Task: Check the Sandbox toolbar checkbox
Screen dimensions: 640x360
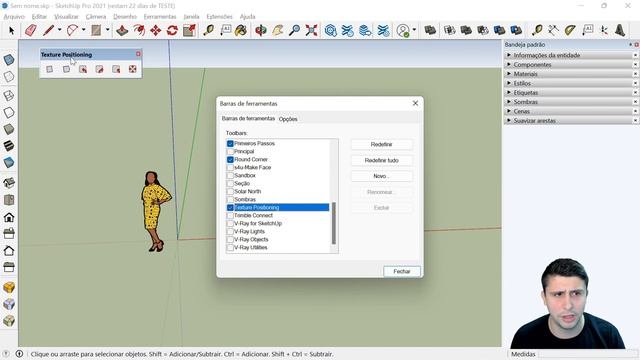Action: tap(230, 176)
